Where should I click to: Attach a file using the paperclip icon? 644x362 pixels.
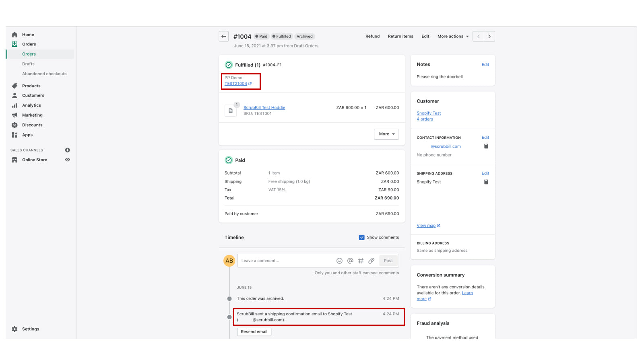point(371,260)
